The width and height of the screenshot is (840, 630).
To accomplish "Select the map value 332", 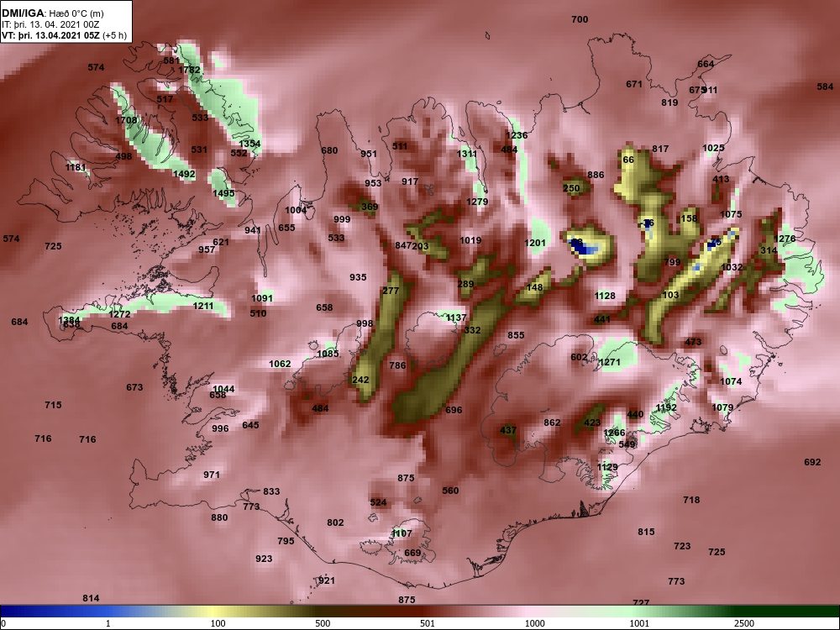I will coord(472,330).
